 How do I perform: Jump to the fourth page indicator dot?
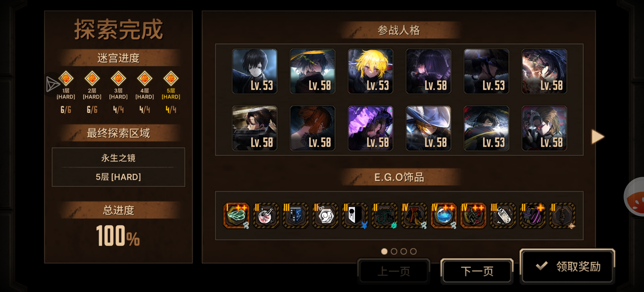pyautogui.click(x=413, y=251)
